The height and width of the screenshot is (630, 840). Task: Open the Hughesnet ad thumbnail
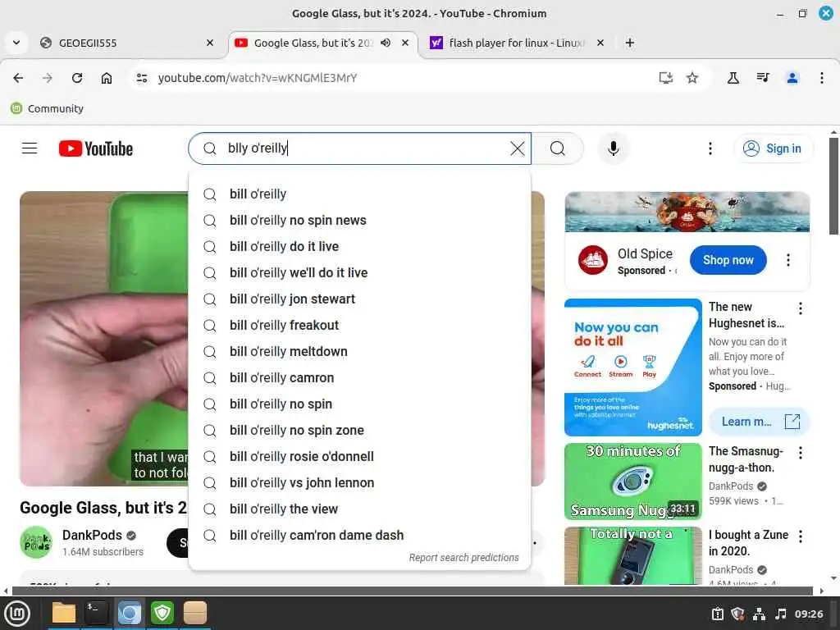(633, 367)
